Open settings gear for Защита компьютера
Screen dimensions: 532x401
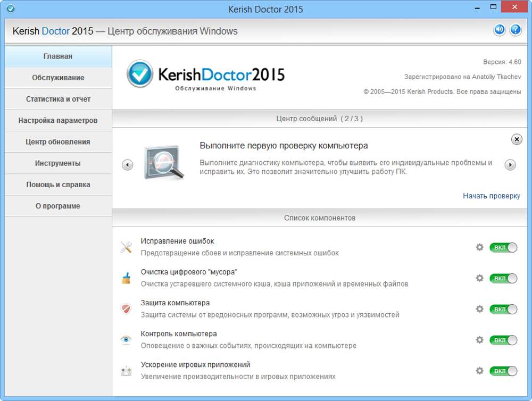479,309
